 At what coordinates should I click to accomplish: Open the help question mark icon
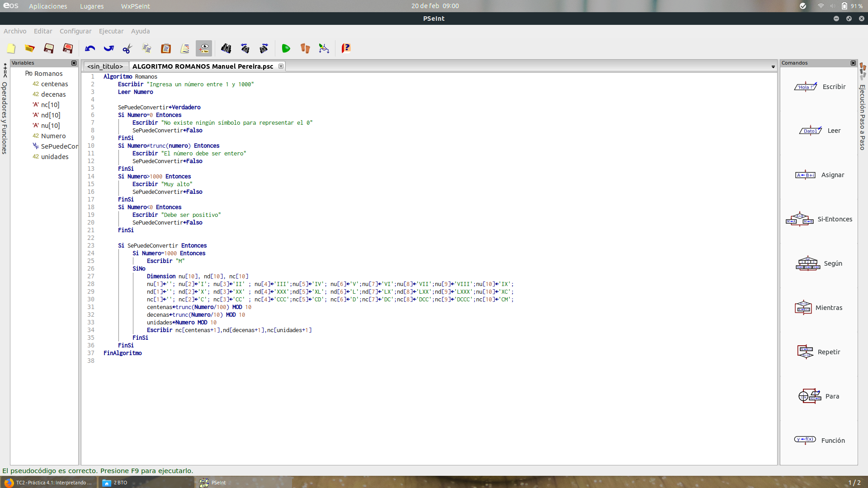click(x=346, y=48)
